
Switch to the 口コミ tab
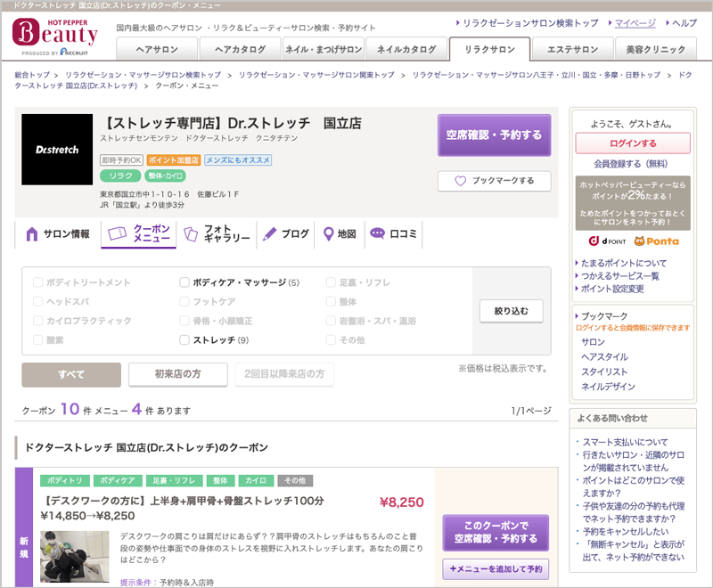(x=393, y=234)
